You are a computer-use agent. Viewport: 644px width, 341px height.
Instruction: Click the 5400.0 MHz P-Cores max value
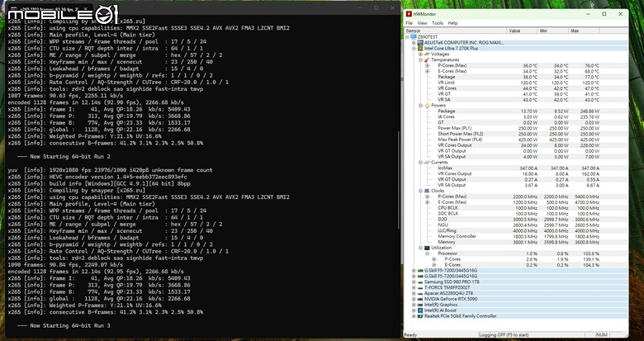589,197
